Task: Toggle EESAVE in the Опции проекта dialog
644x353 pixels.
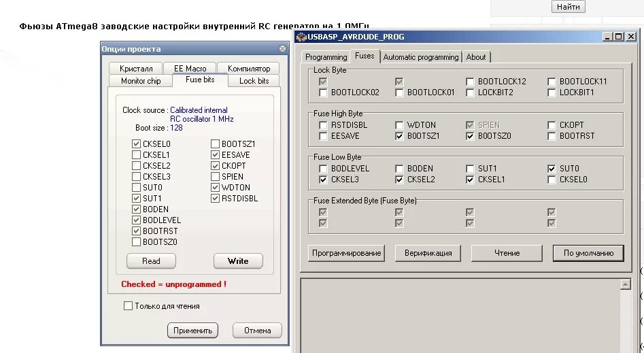Action: (x=215, y=155)
